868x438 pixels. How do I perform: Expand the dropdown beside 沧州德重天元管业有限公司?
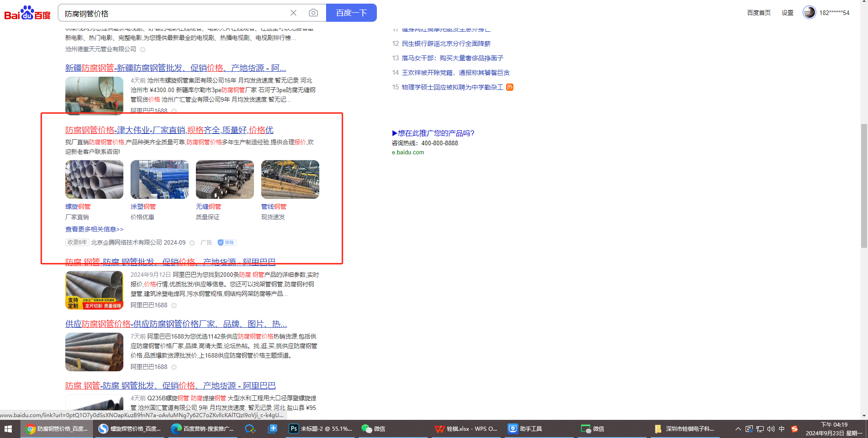click(143, 49)
